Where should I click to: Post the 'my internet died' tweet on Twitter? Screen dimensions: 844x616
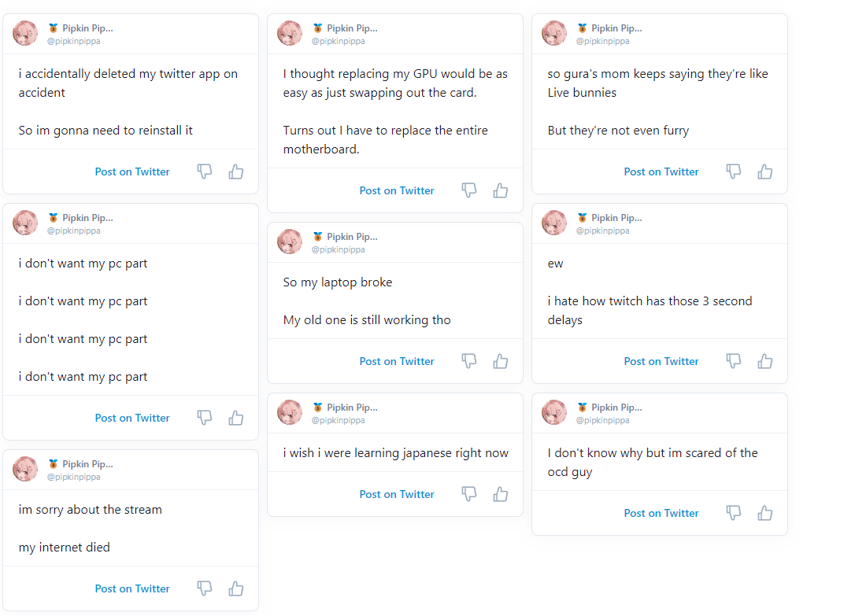click(x=132, y=588)
